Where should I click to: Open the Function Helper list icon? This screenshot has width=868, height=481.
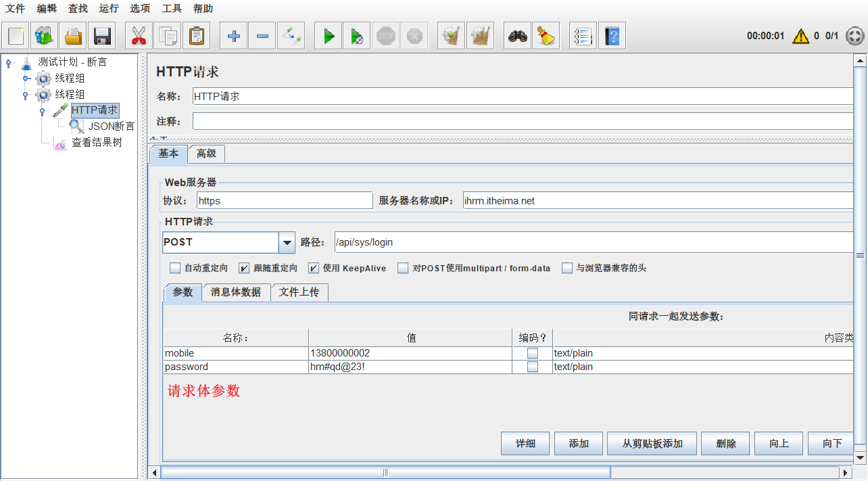tap(583, 35)
